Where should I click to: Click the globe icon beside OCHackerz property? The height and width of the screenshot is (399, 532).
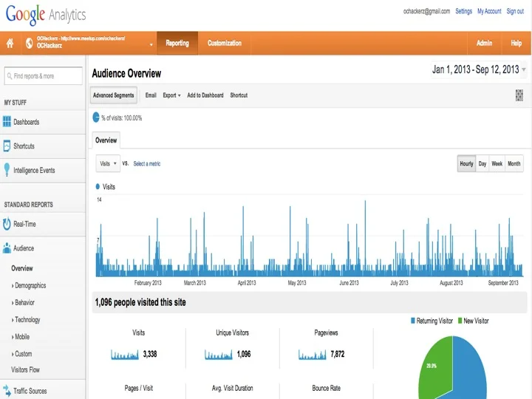click(x=29, y=43)
